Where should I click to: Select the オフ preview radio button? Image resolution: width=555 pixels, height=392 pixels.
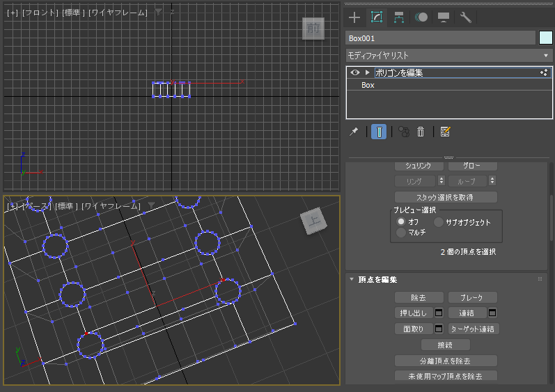coord(400,221)
